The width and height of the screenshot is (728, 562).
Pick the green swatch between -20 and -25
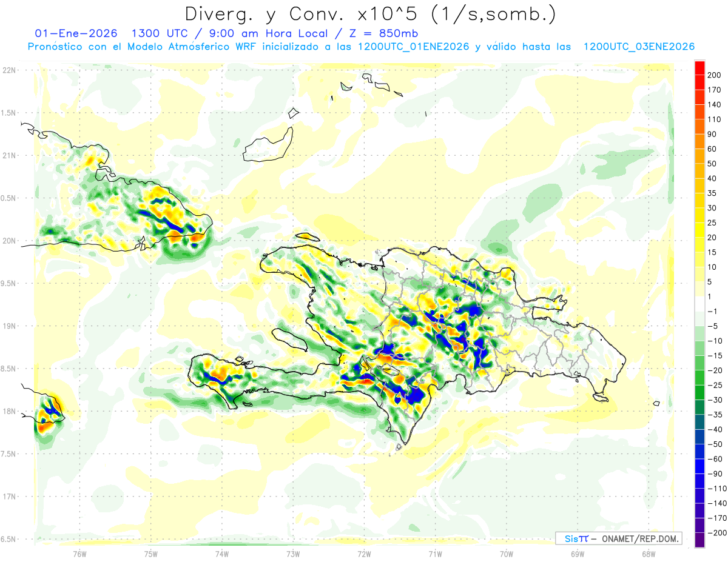pos(699,378)
